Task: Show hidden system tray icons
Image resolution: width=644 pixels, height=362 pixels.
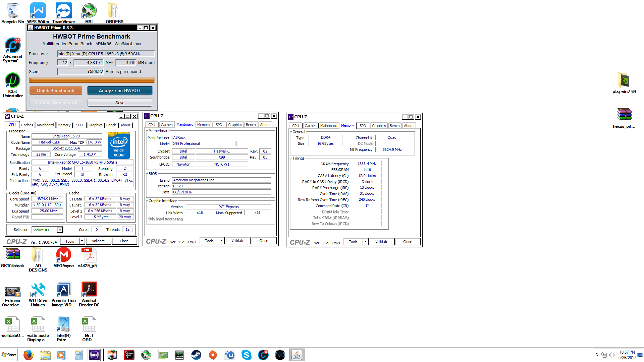Action: coord(597,355)
